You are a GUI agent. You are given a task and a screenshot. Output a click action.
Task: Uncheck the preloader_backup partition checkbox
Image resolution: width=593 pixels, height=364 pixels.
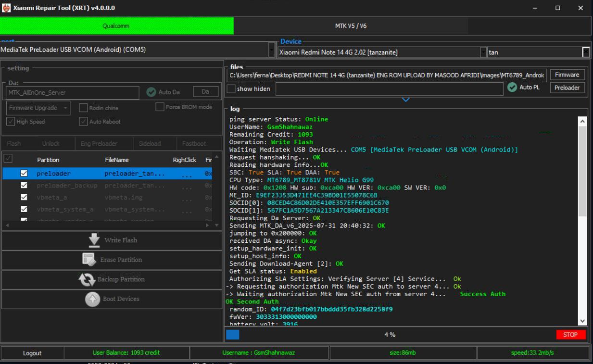pos(24,185)
